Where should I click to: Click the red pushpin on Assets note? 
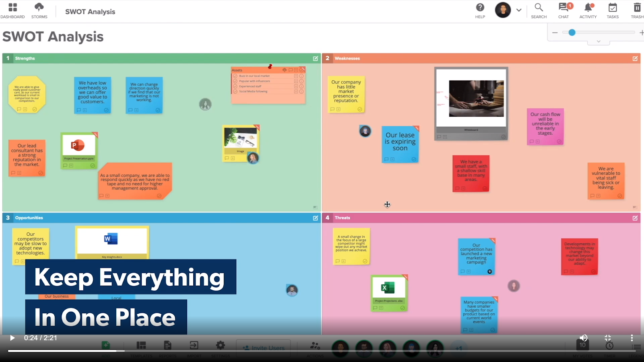coord(270,66)
